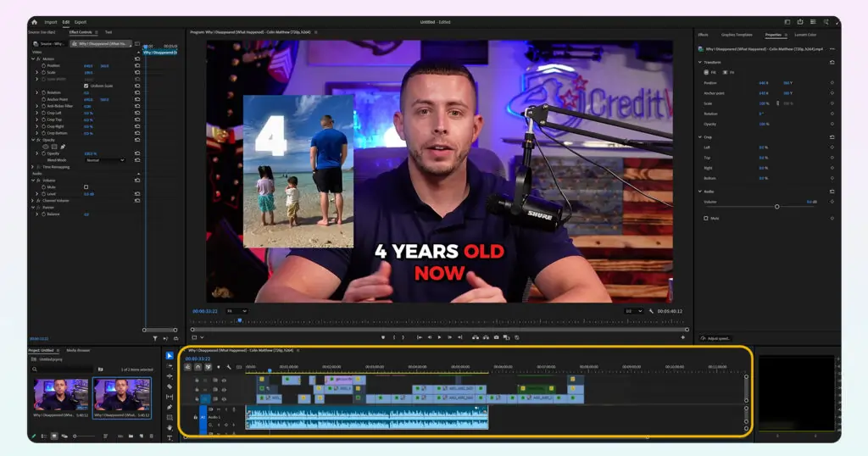The image size is (868, 456).
Task: Collapse the Crop section in Properties
Action: pos(699,136)
